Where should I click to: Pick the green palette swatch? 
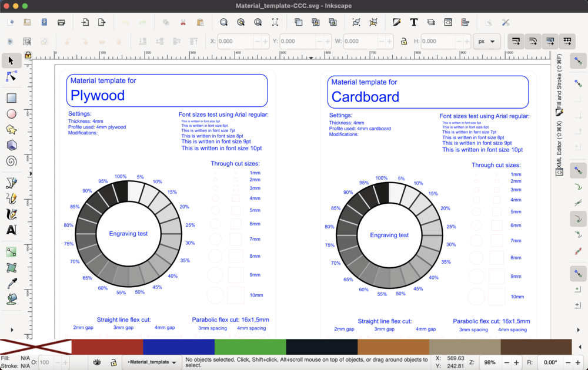(250, 347)
